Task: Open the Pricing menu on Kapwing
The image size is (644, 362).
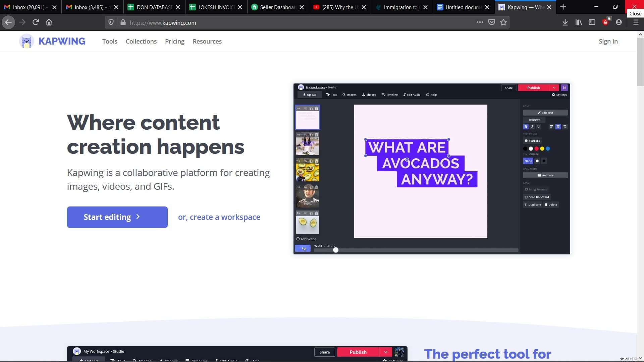Action: click(174, 41)
